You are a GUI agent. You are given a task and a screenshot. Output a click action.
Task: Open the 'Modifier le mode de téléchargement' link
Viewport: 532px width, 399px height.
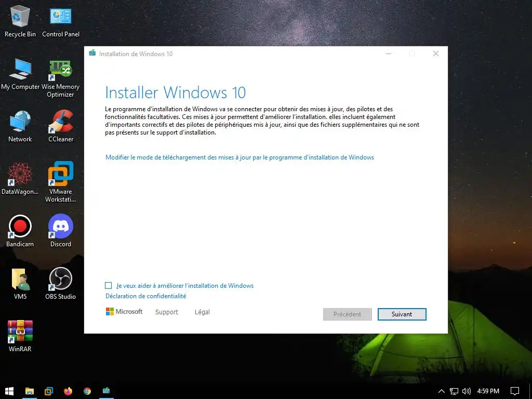240,157
